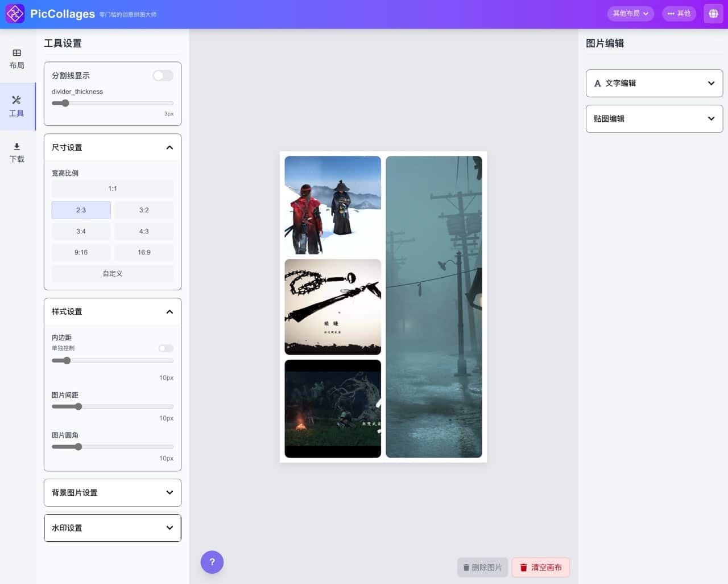Open the language globe icon
This screenshot has width=728, height=584.
pos(713,13)
